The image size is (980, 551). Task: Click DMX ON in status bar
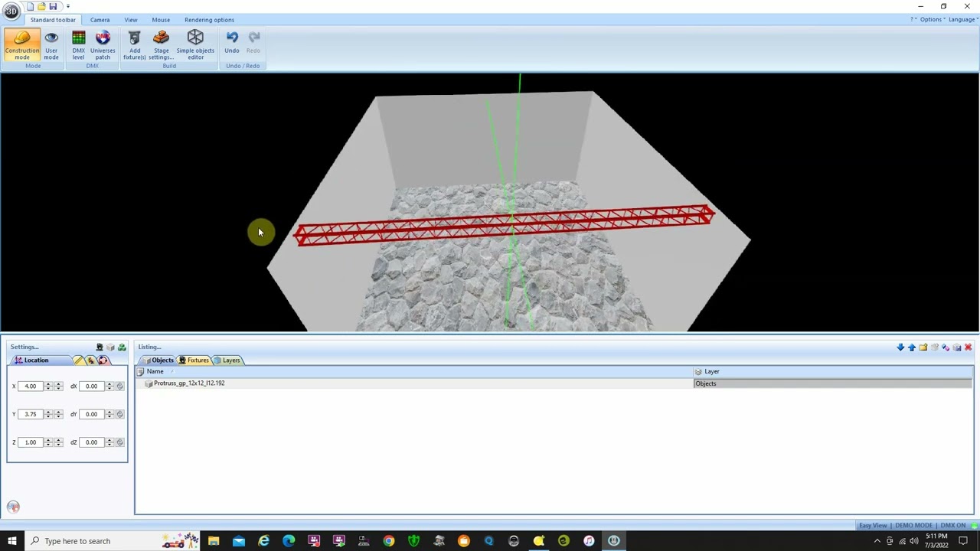coord(952,526)
